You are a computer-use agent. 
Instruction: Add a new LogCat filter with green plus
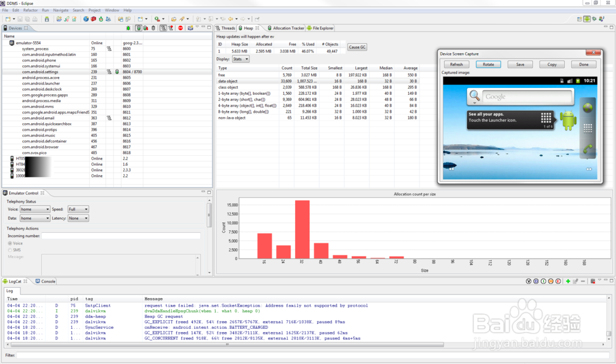(568, 281)
